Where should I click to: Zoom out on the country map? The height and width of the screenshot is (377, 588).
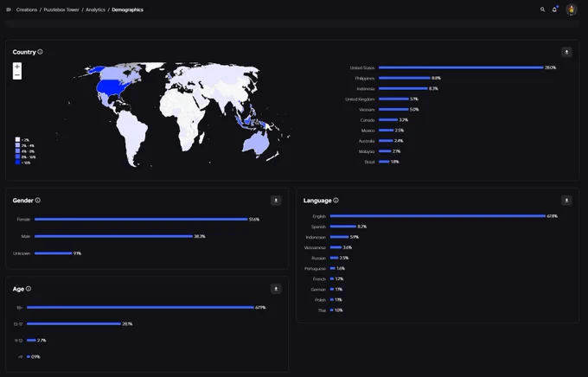coord(17,75)
